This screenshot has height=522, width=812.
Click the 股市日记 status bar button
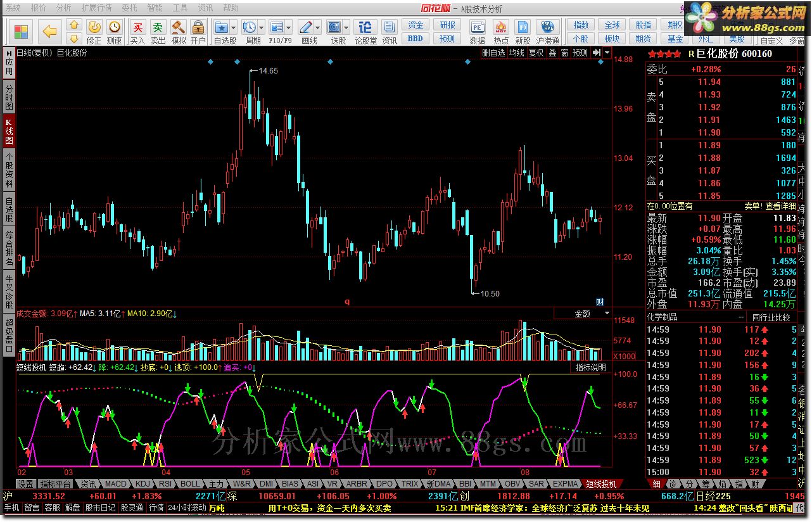coord(100,508)
